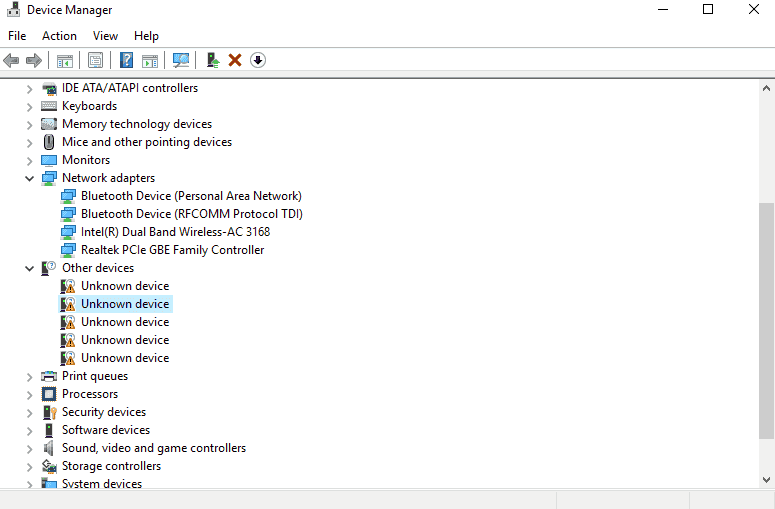Click Show/Hide Action Pane toolbar icon
The height and width of the screenshot is (509, 775).
coord(150,60)
